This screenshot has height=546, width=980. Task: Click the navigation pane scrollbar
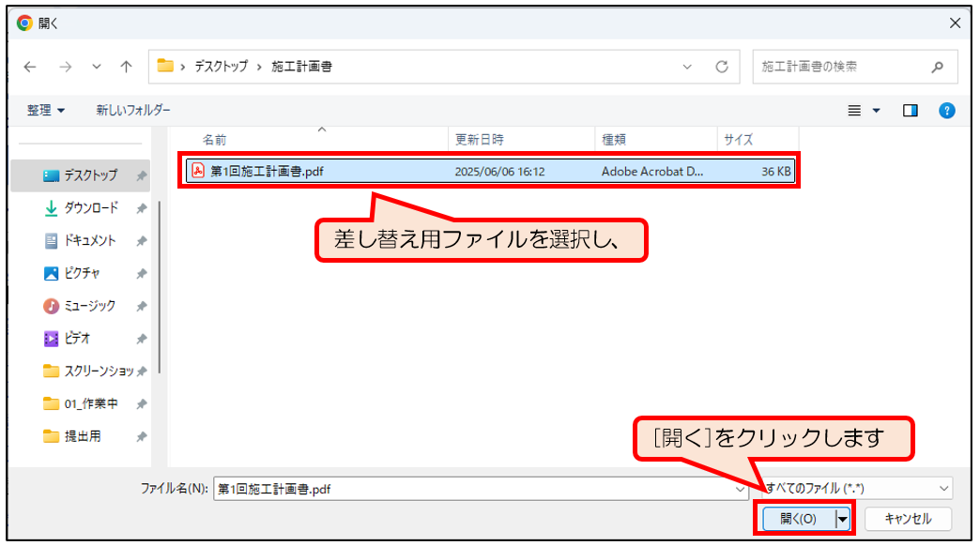click(160, 281)
